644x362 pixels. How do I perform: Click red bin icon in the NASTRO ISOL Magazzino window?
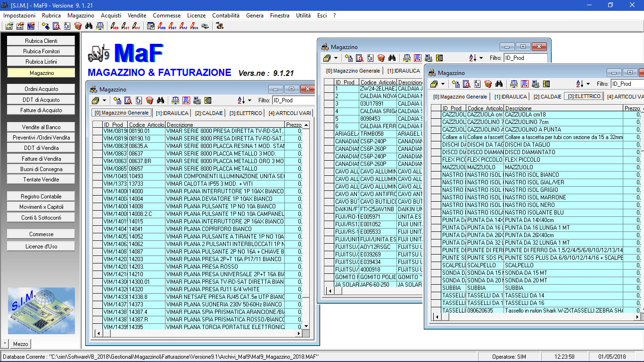coord(488,84)
